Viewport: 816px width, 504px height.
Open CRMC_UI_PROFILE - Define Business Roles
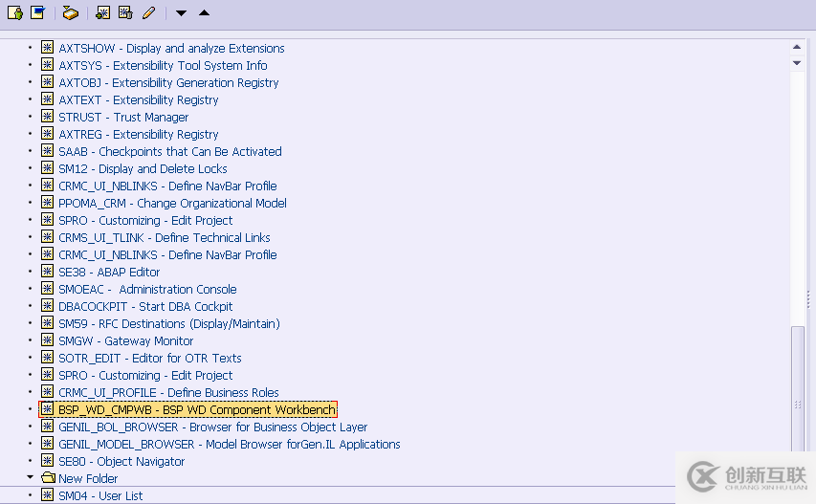pos(168,392)
